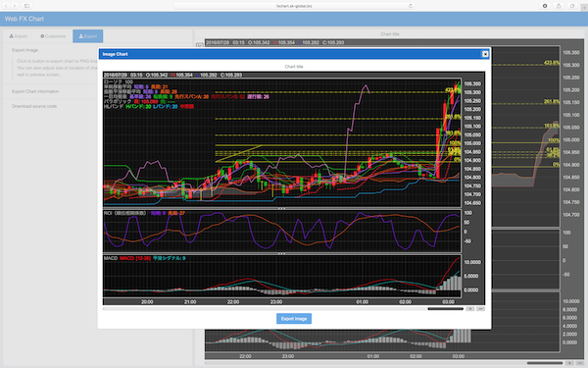This screenshot has height=368, width=588.
Task: Click the background chart horizontal scrollbar thumb
Action: pos(545,363)
